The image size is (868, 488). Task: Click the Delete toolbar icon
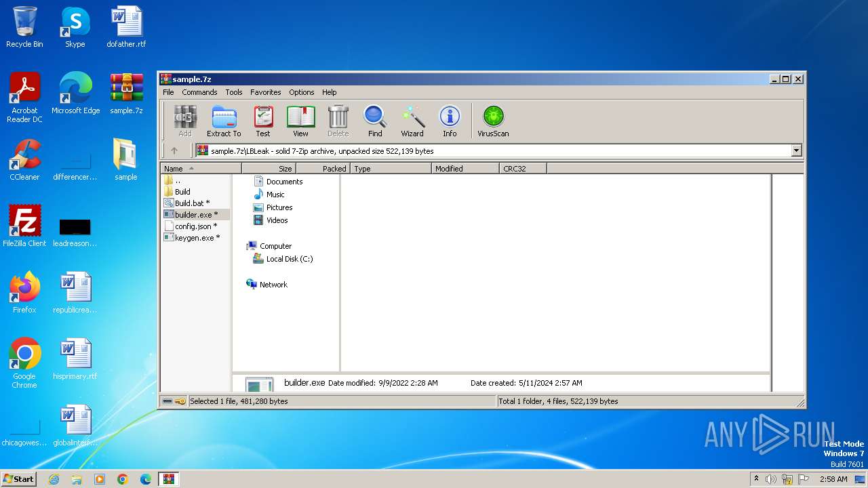click(x=338, y=121)
